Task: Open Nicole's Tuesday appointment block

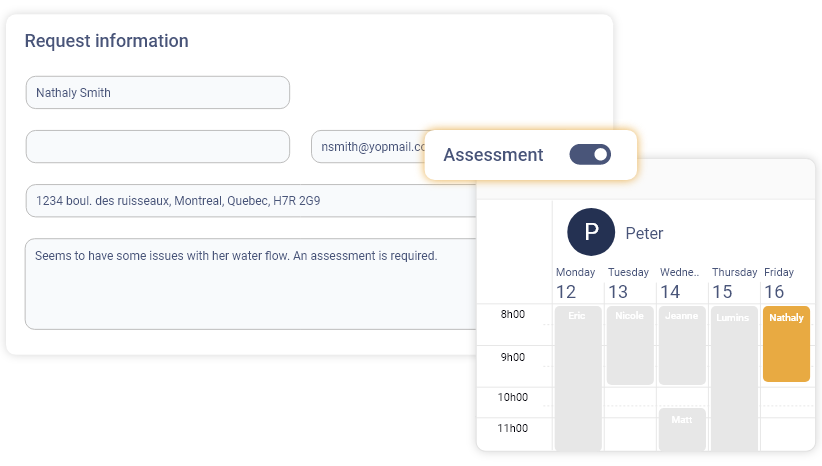Action: [x=629, y=345]
